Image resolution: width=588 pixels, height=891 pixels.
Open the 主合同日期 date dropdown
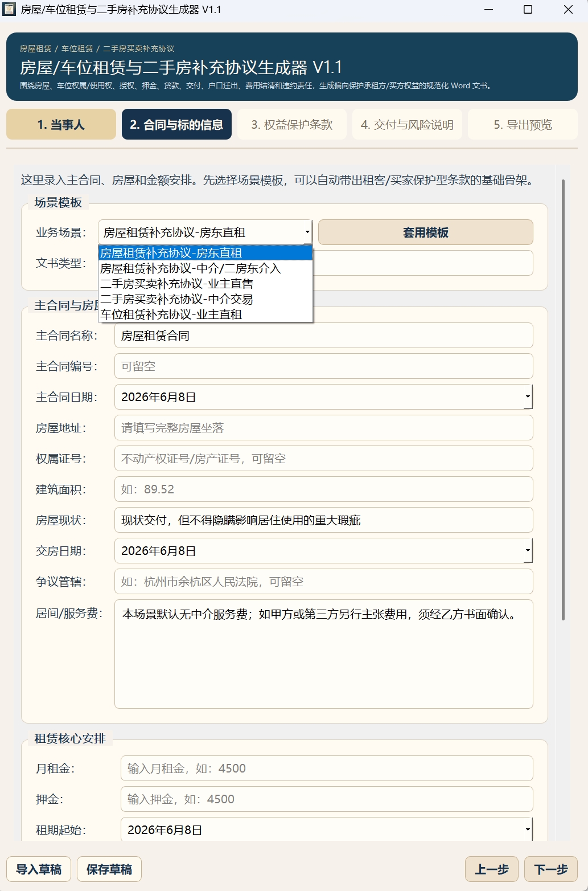[x=528, y=397]
